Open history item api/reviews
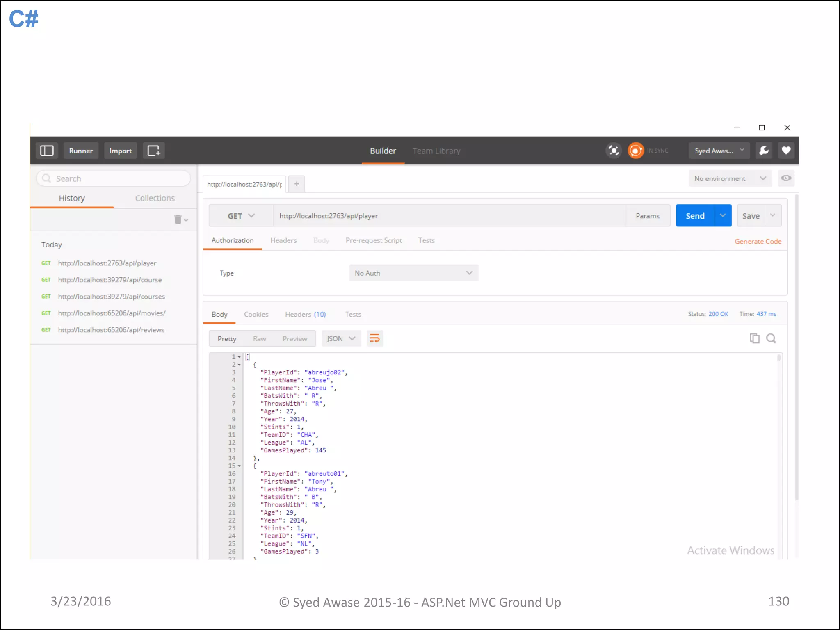 tap(111, 330)
